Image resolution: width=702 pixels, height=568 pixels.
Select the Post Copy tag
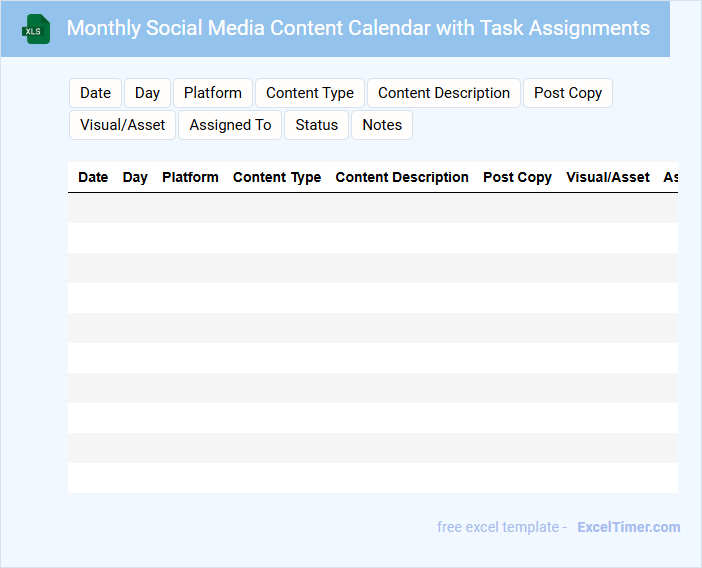pos(568,93)
